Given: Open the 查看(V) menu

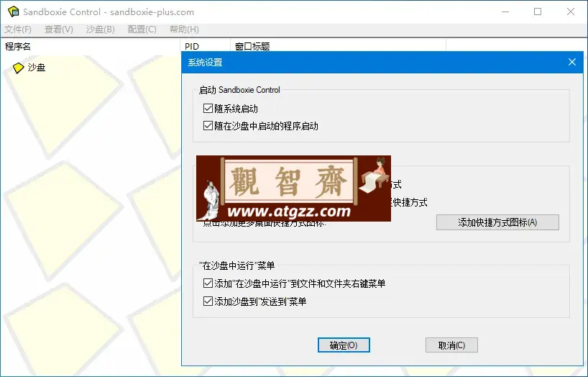Looking at the screenshot, I should (58, 29).
